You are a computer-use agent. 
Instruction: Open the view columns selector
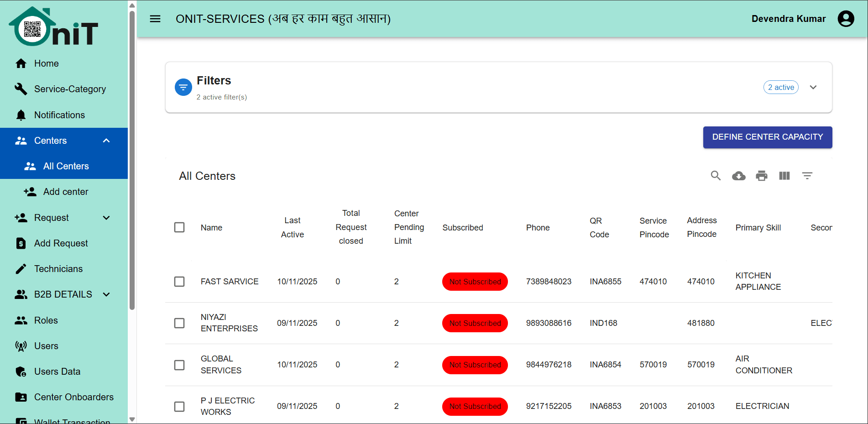click(784, 176)
